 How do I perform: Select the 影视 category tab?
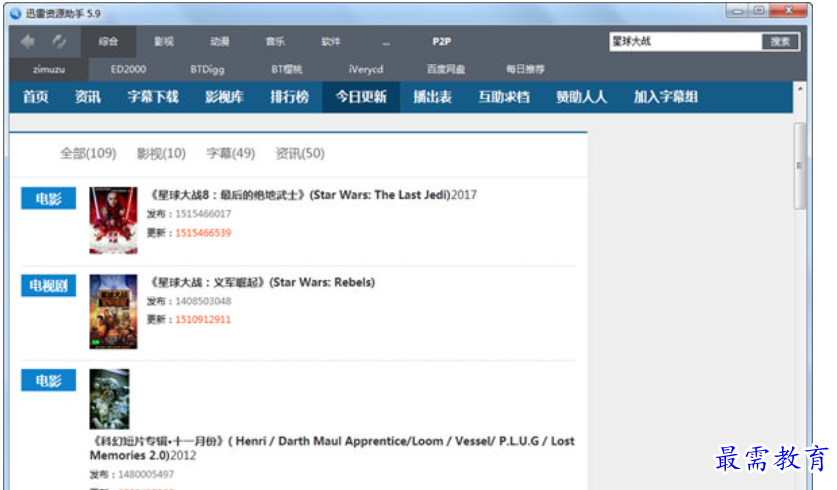click(x=164, y=42)
